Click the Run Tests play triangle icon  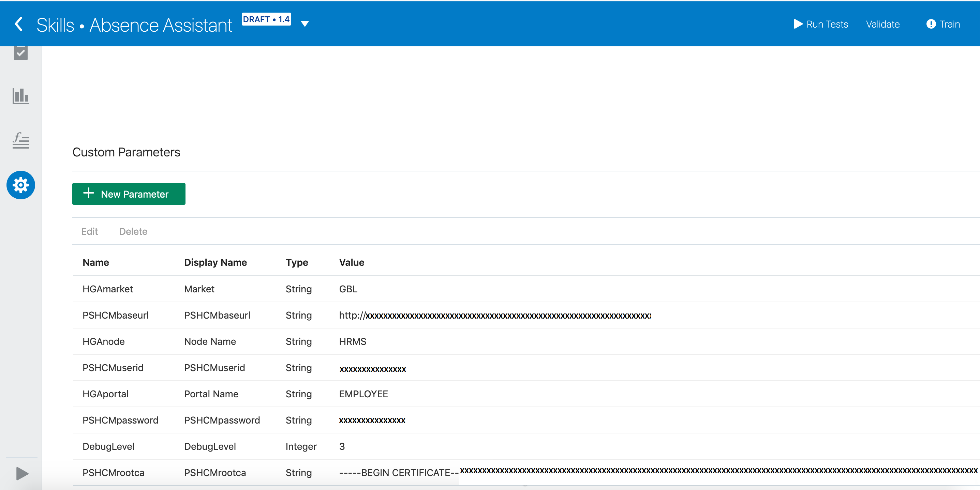(799, 24)
